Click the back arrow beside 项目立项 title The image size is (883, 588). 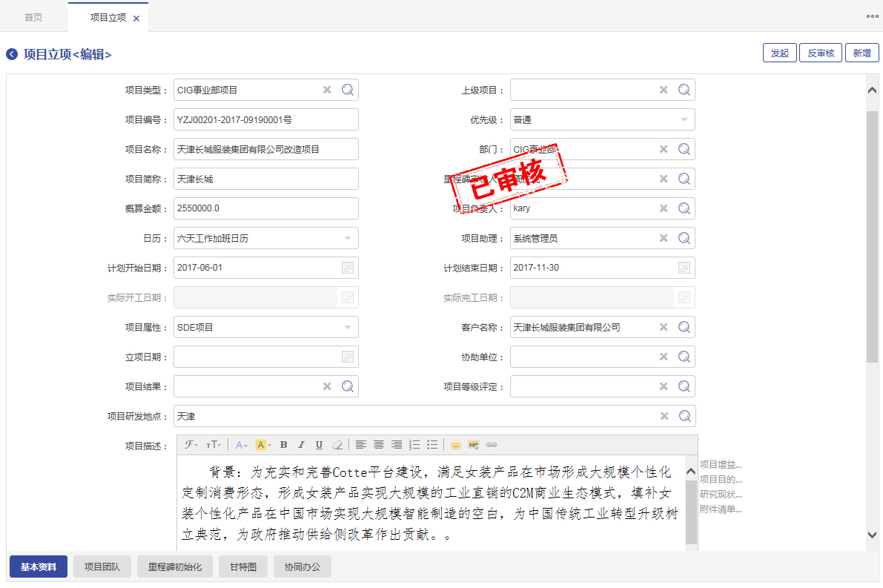point(12,54)
